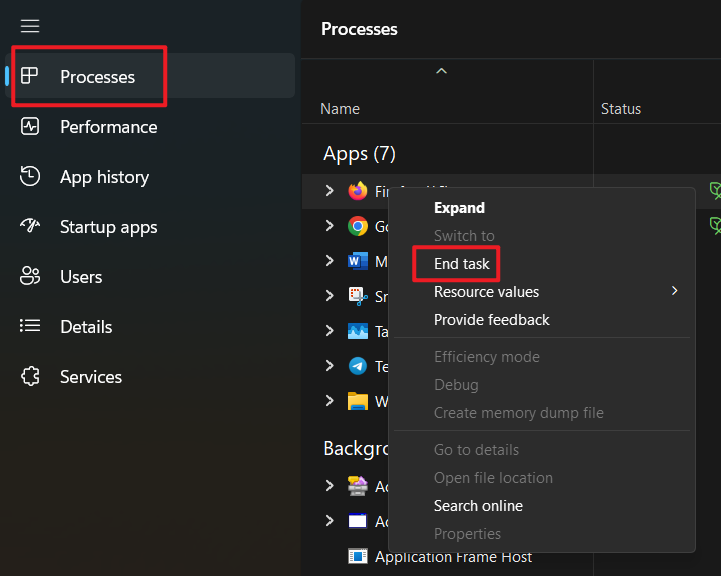Choose Search online in the context menu
Viewport: 721px width, 576px height.
coord(478,506)
